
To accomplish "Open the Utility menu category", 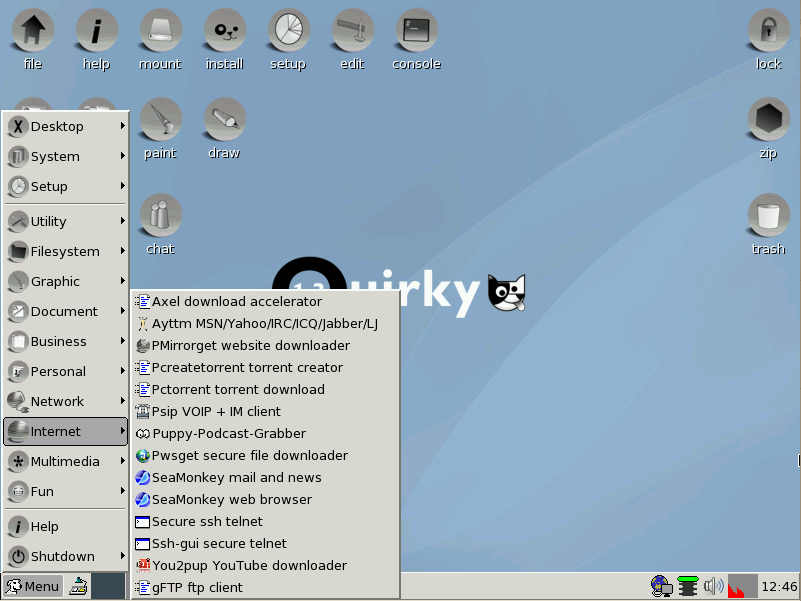I will coord(66,221).
